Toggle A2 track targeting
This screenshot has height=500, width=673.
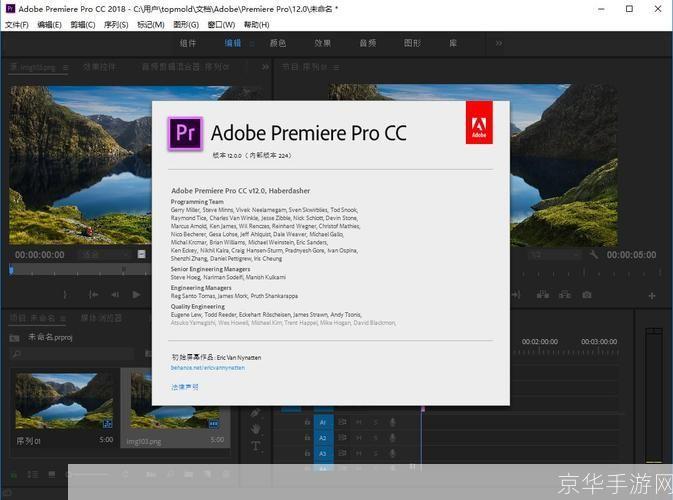[323, 438]
